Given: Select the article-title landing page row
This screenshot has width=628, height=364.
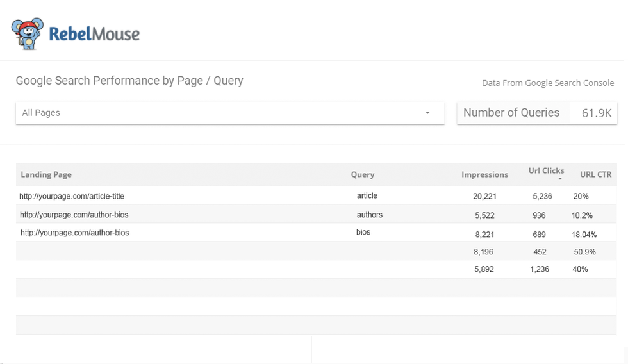Looking at the screenshot, I should point(76,196).
